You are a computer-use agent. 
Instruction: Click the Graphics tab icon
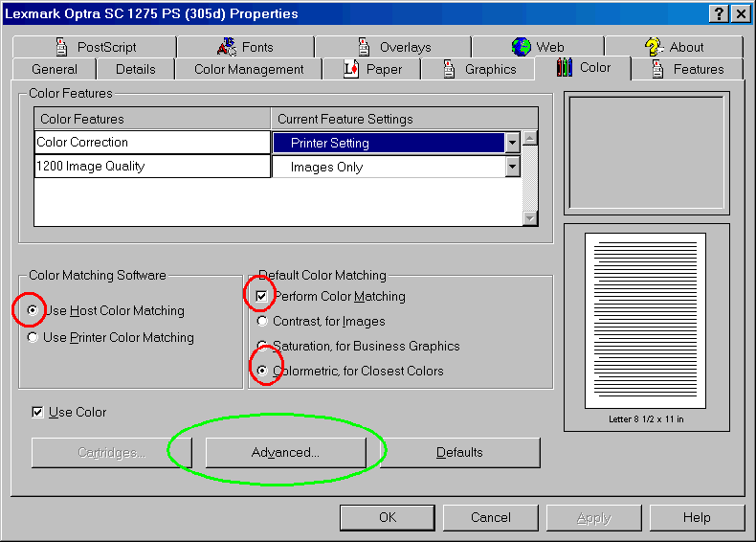point(450,69)
